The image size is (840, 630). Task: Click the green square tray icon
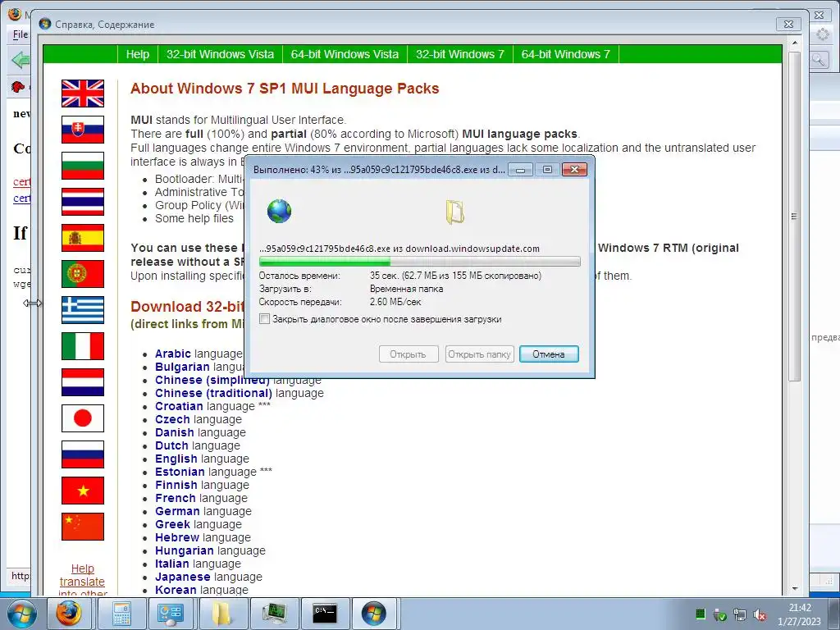click(701, 614)
